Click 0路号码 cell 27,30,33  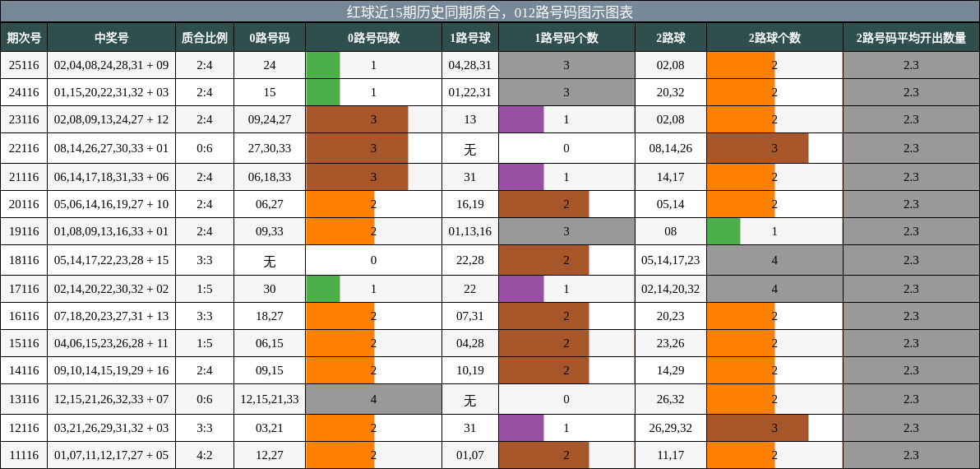click(270, 148)
